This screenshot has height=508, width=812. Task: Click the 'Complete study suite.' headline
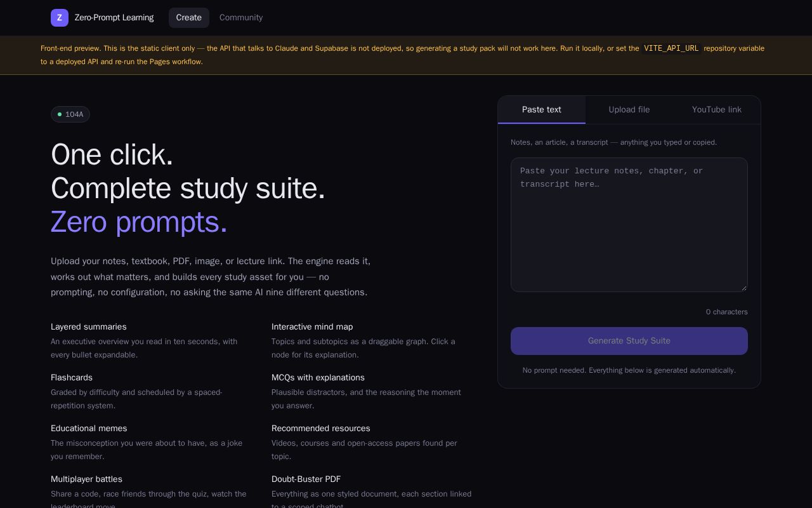coord(188,189)
